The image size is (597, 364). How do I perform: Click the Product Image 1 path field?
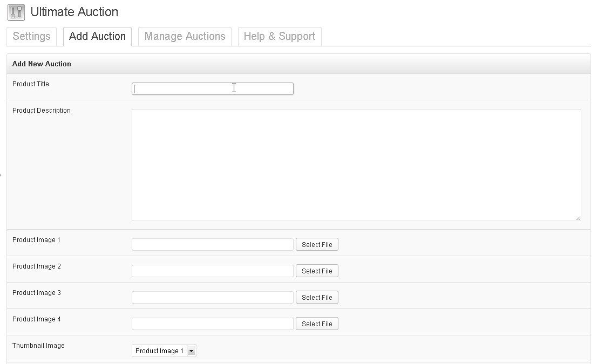(213, 245)
